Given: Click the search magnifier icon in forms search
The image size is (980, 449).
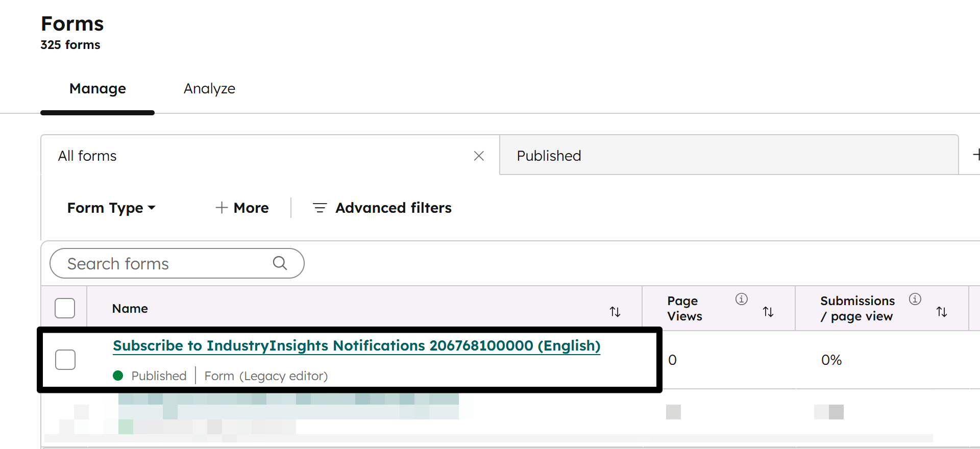Looking at the screenshot, I should [x=280, y=263].
